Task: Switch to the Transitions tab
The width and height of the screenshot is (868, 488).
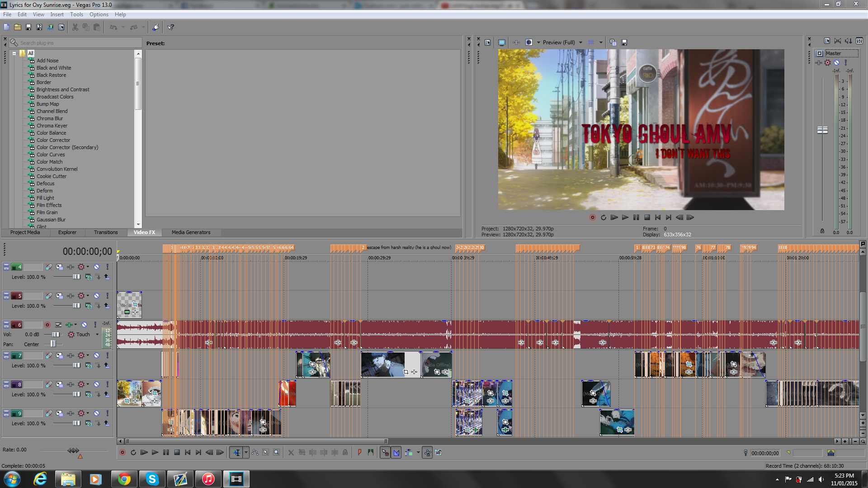Action: pyautogui.click(x=105, y=232)
